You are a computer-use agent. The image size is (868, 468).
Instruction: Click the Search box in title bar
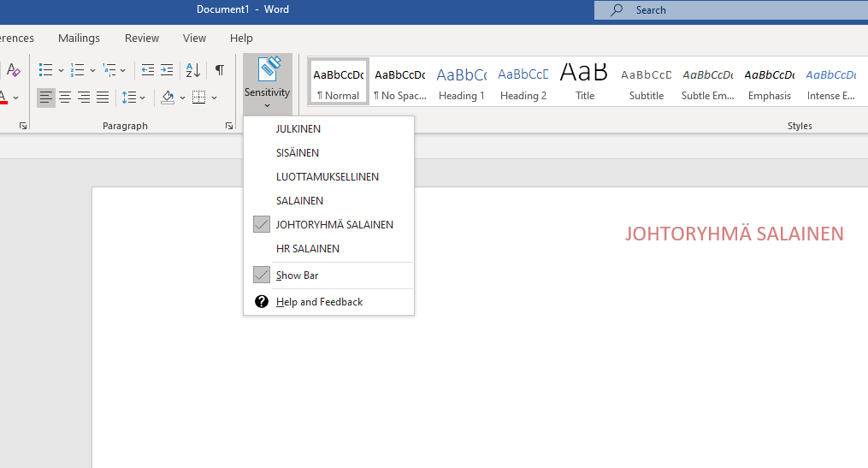pyautogui.click(x=730, y=10)
